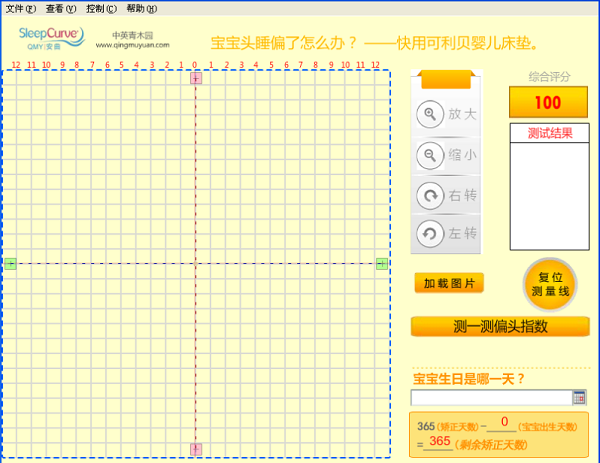This screenshot has width=600, height=463.
Task: Select the bottom pink measurement handle
Action: click(196, 449)
